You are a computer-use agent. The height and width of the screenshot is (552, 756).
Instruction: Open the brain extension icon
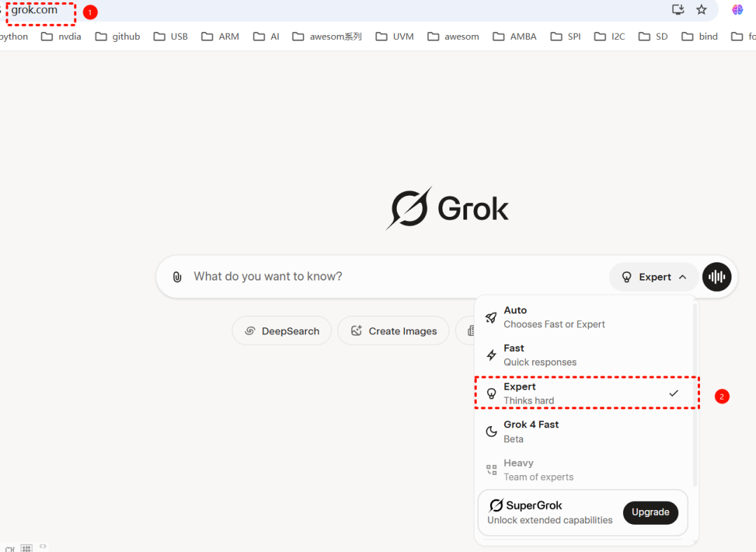pos(737,10)
